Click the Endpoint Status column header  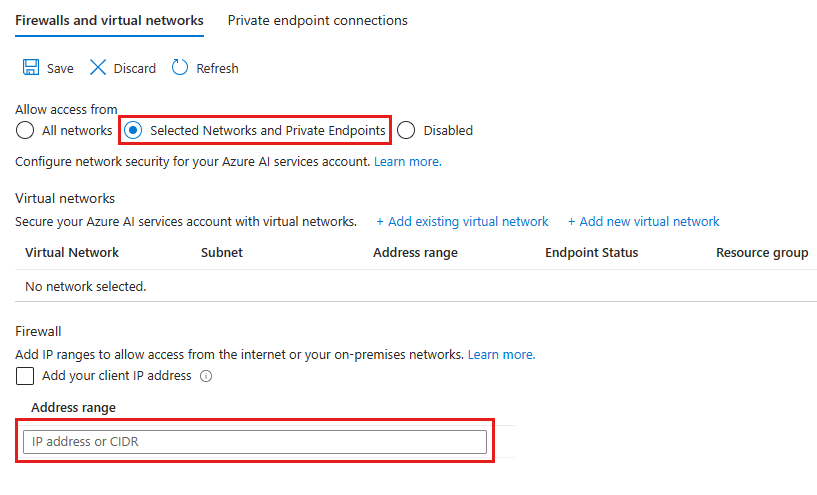(x=591, y=252)
